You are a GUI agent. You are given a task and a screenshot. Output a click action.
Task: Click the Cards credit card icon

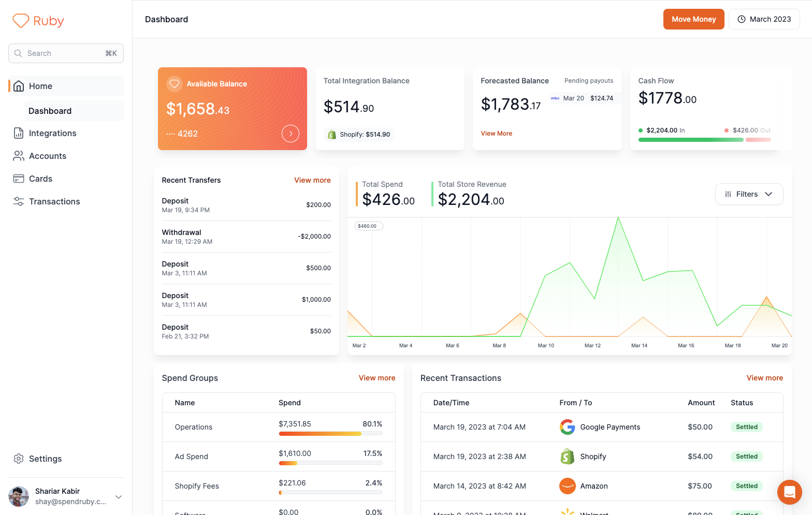[x=19, y=179]
